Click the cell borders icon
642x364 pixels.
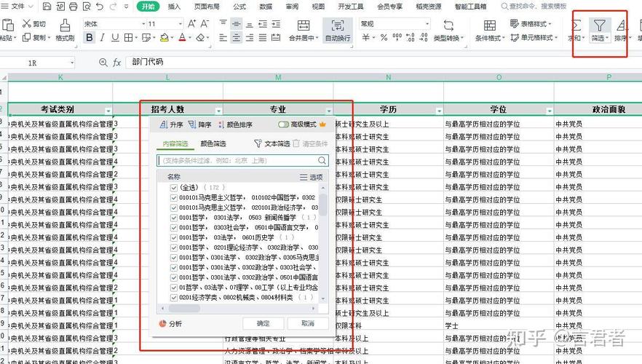(128, 38)
